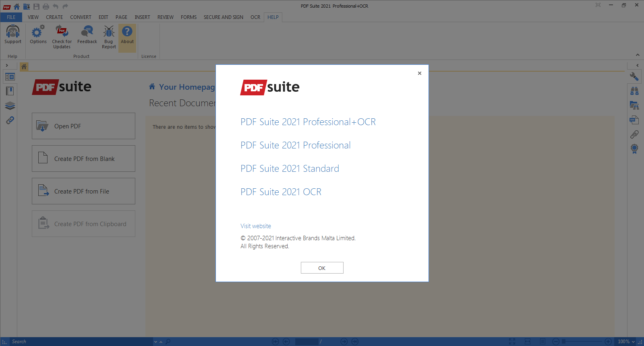Open the binoculars search panel icon
Image resolution: width=644 pixels, height=346 pixels.
click(x=634, y=91)
